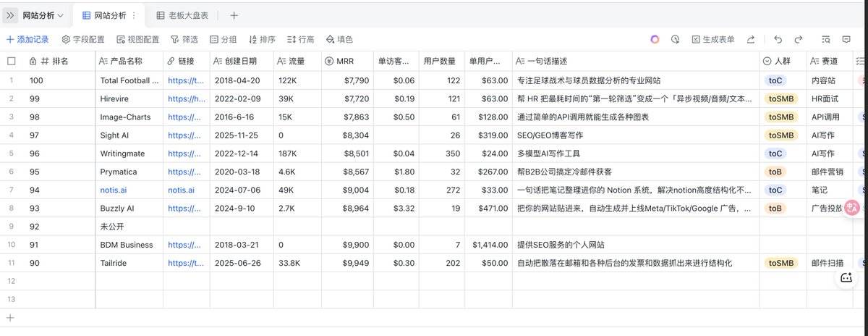The height and width of the screenshot is (336, 868).
Task: Open the 筛选 filter tool
Action: point(184,39)
